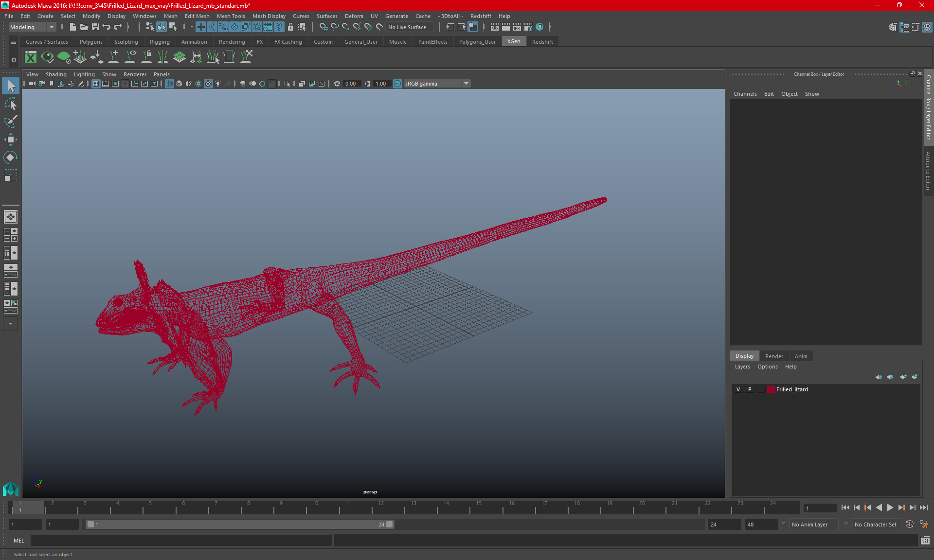The image size is (934, 560).
Task: Open shelf tab selector menu icon
Action: click(14, 42)
